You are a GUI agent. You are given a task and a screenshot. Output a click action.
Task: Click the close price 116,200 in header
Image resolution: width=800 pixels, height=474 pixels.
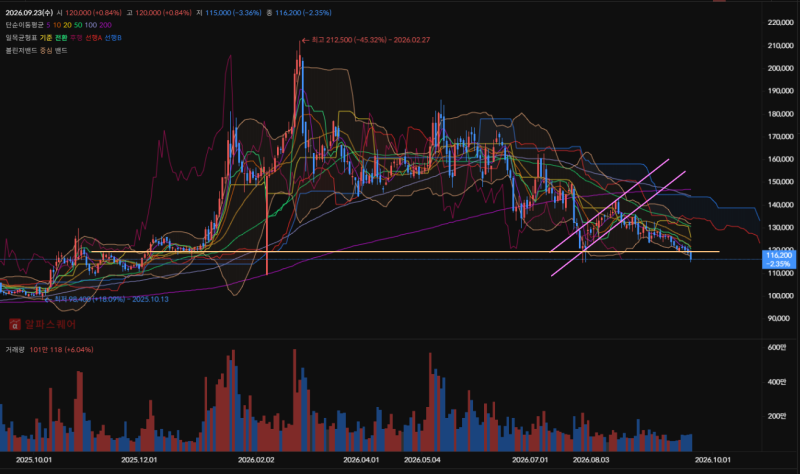[303, 13]
